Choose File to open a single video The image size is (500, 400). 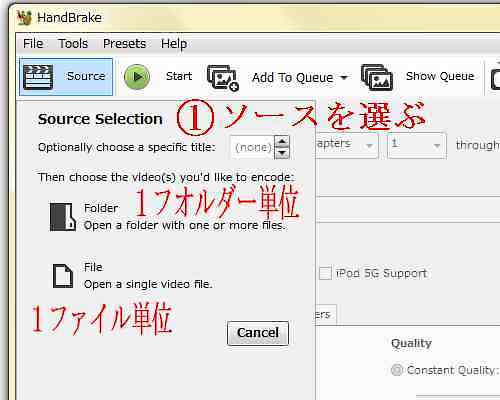(x=133, y=276)
